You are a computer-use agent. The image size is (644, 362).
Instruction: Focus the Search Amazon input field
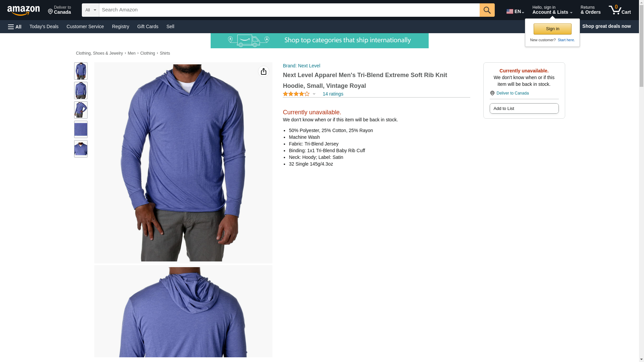click(x=289, y=10)
